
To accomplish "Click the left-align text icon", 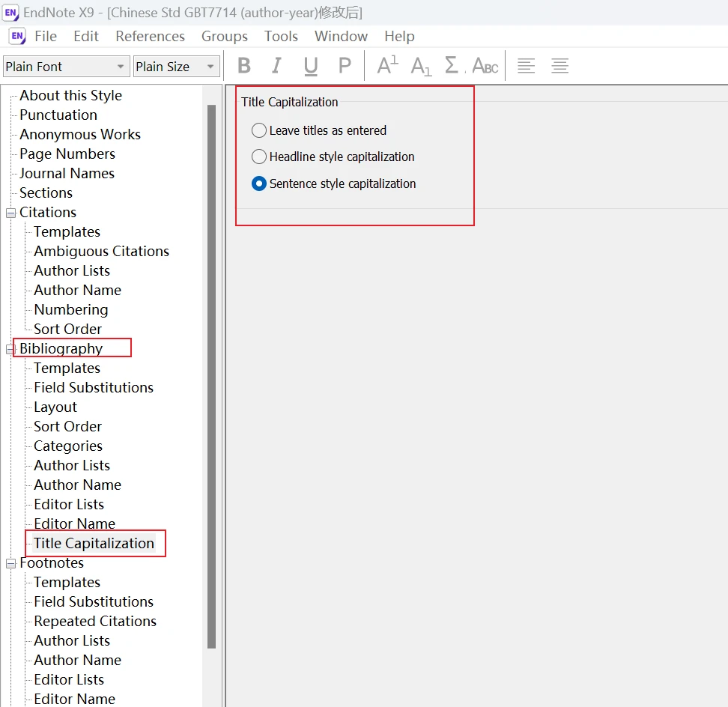I will (x=526, y=66).
